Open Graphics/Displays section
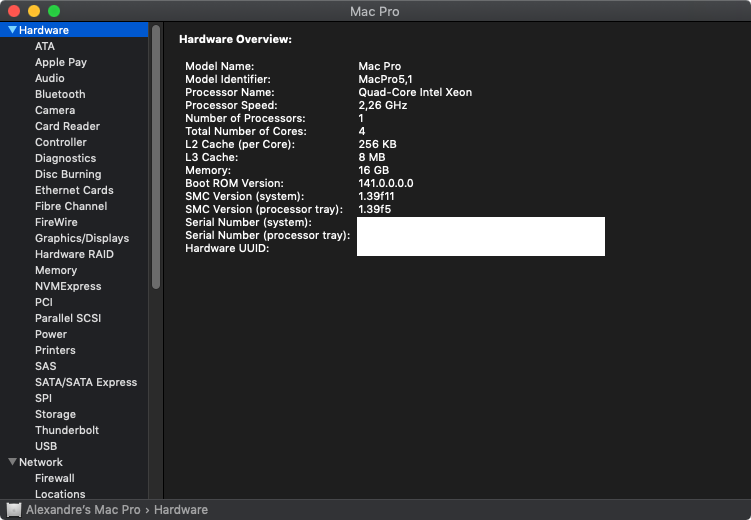 pyautogui.click(x=82, y=238)
